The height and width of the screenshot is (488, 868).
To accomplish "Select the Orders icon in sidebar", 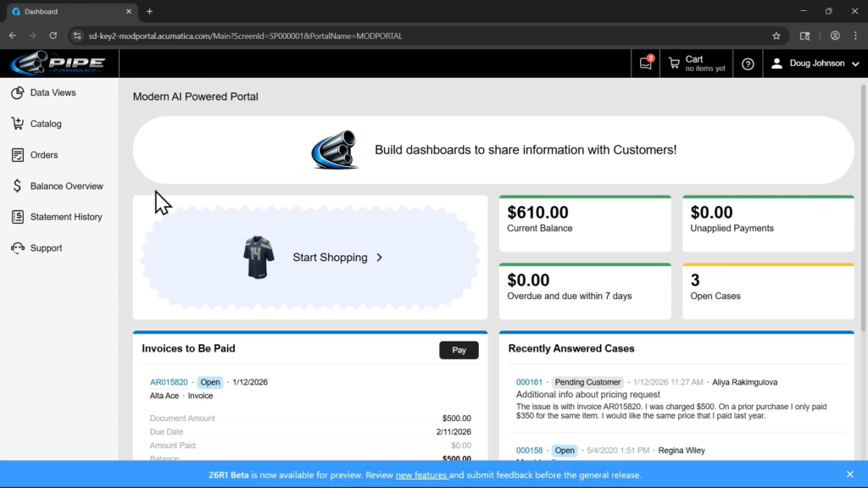I will point(17,155).
